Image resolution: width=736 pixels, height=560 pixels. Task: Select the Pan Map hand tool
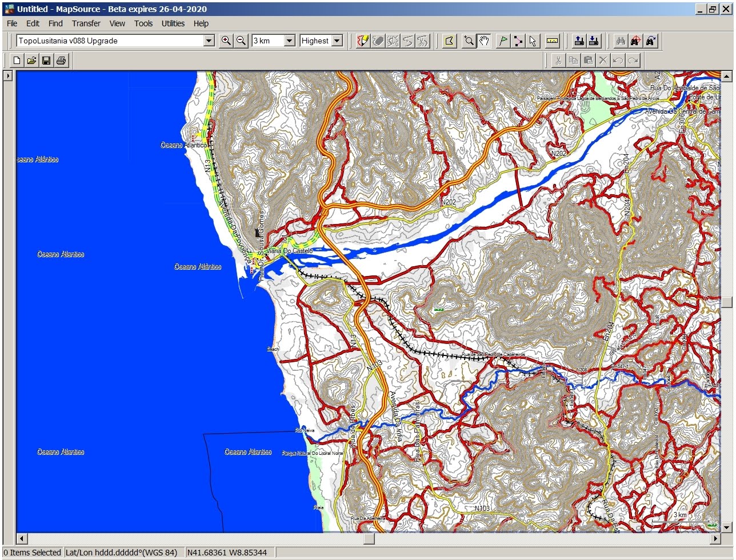[x=484, y=41]
